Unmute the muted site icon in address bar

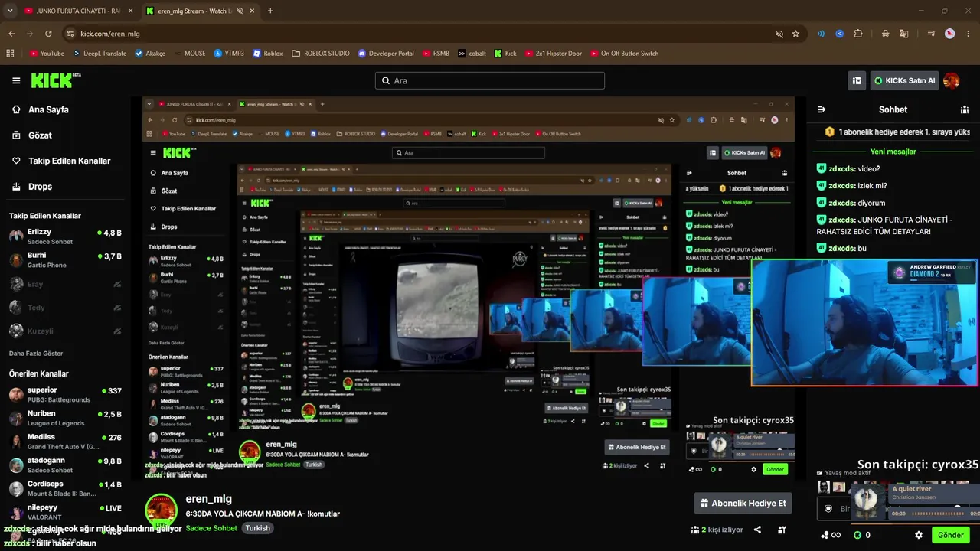pos(779,34)
